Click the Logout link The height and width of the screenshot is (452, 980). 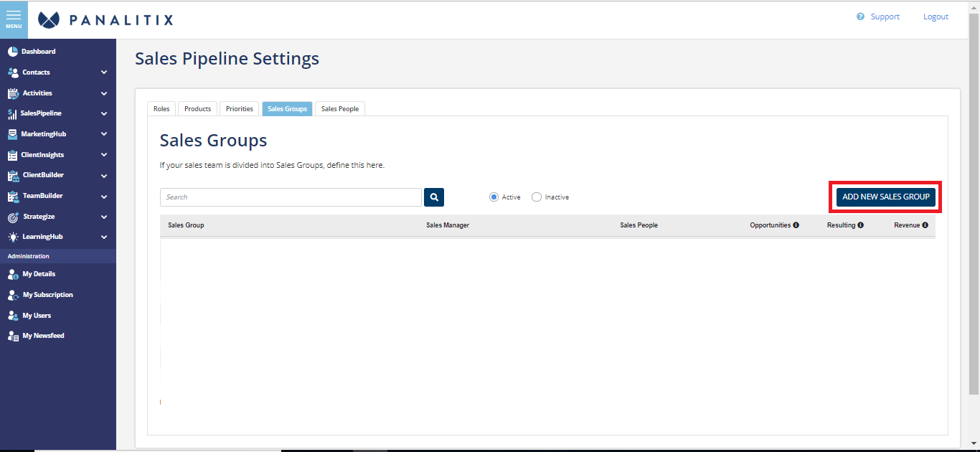(x=936, y=17)
